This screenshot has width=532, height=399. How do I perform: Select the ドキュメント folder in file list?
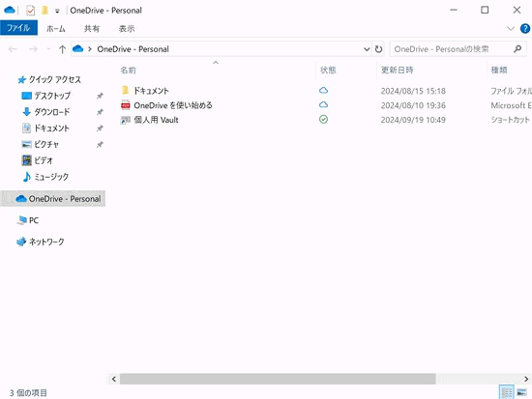coord(151,91)
